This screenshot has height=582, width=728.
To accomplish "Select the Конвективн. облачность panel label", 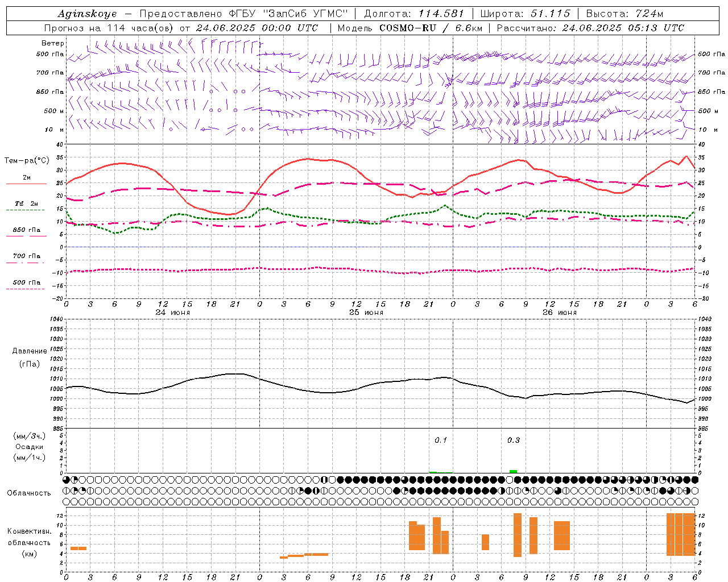I will coord(30,537).
